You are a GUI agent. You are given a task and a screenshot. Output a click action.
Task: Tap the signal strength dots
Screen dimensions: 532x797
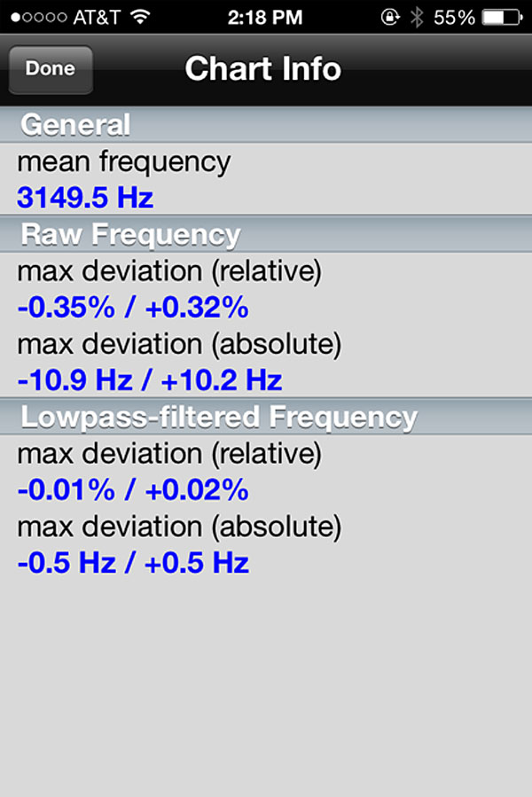[x=39, y=18]
